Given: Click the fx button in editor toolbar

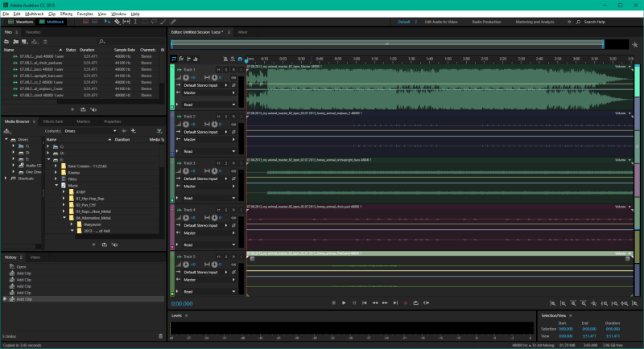Looking at the screenshot, I should (181, 59).
